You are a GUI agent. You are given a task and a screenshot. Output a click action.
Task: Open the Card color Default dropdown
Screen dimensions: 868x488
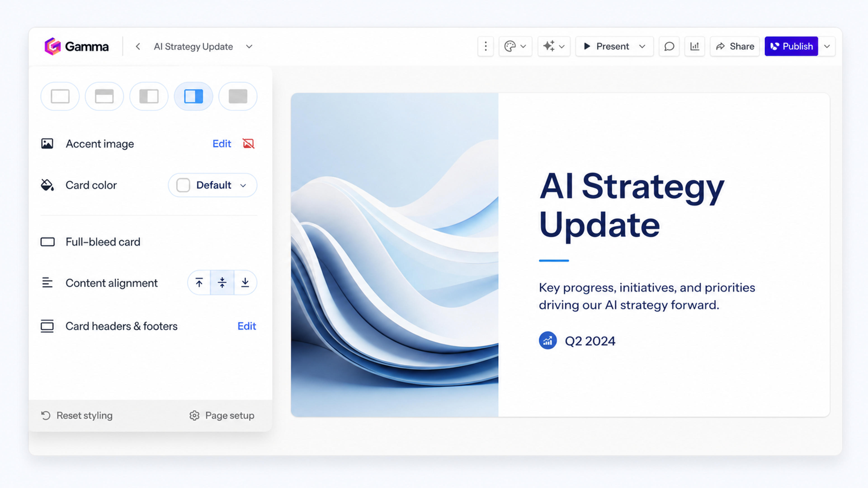(213, 185)
